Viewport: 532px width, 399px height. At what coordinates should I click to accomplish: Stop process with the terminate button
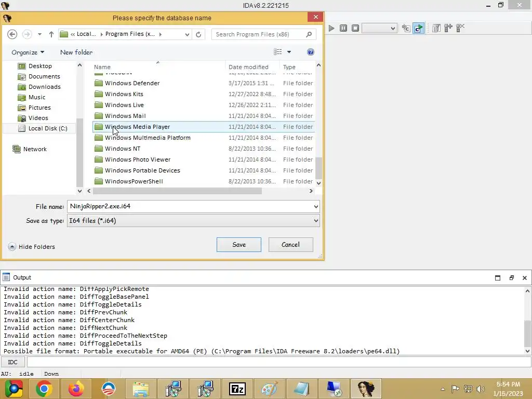[x=355, y=28]
